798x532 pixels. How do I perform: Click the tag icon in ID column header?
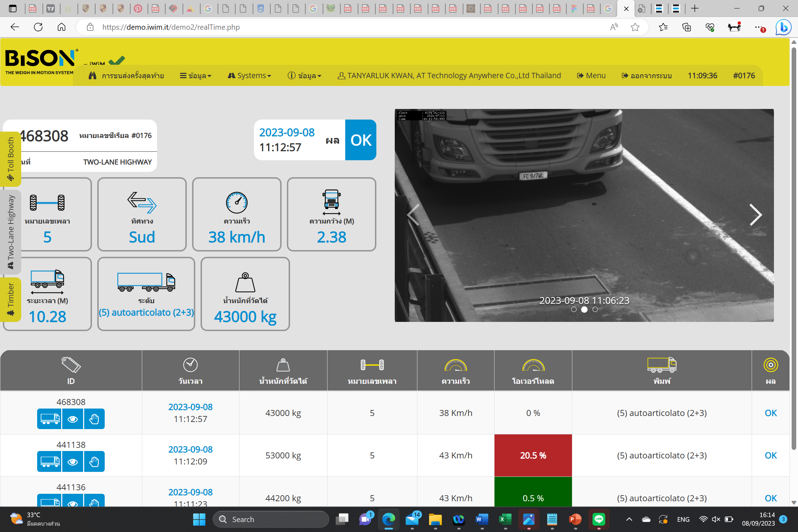pyautogui.click(x=71, y=365)
